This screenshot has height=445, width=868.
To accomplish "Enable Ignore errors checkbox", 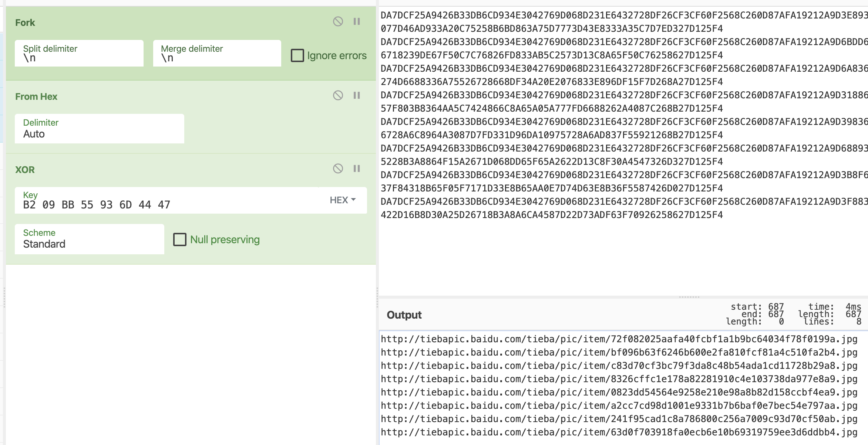I will pos(297,55).
